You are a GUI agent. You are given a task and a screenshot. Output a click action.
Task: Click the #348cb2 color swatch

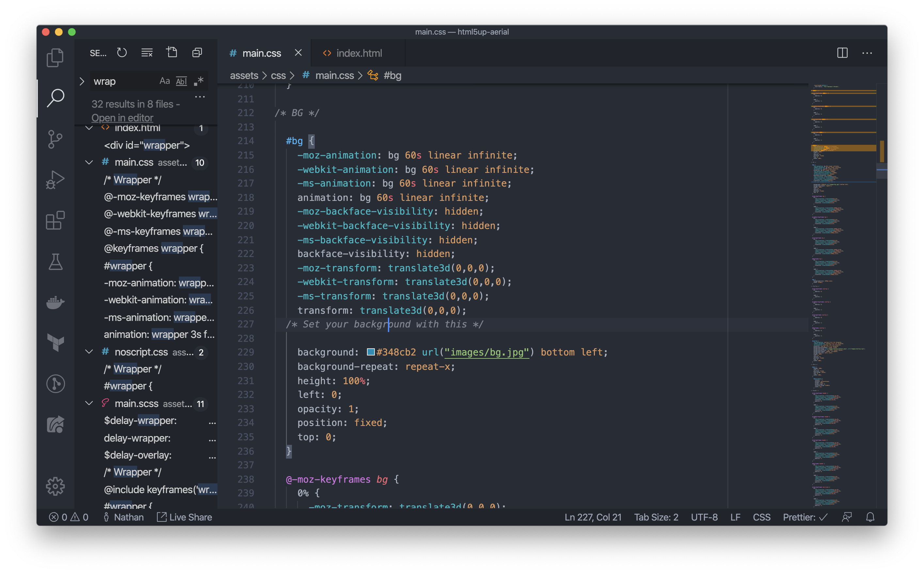tap(371, 352)
